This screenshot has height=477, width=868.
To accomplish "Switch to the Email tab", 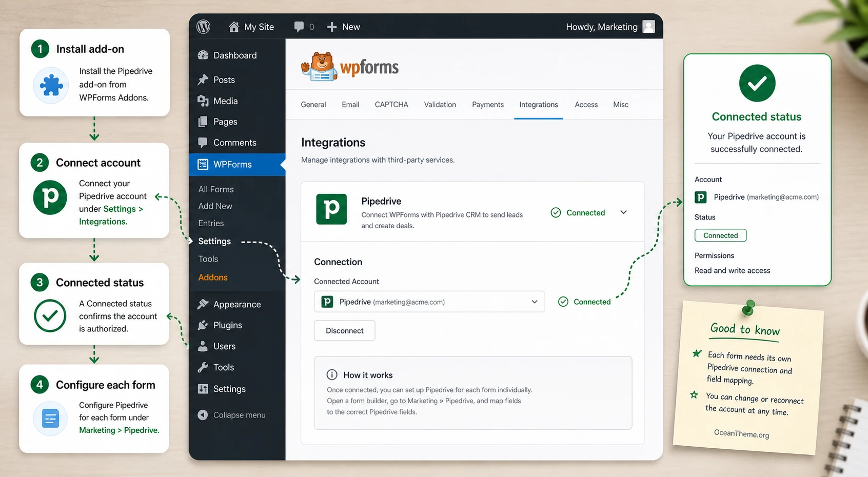I will coord(350,105).
